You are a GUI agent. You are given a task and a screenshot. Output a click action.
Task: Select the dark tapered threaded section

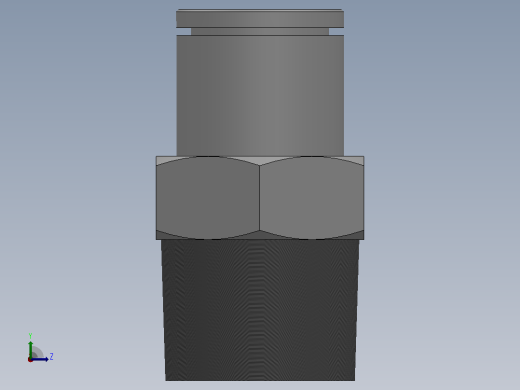coord(260,310)
